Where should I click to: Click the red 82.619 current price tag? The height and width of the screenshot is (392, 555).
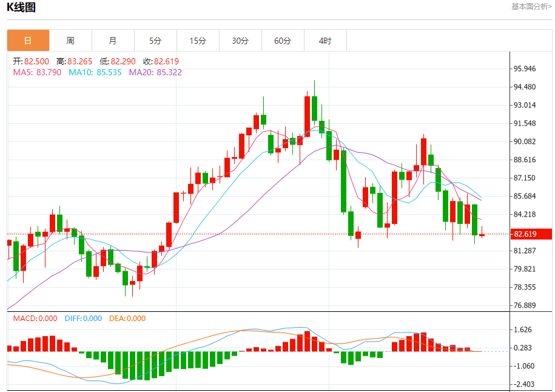(x=531, y=234)
